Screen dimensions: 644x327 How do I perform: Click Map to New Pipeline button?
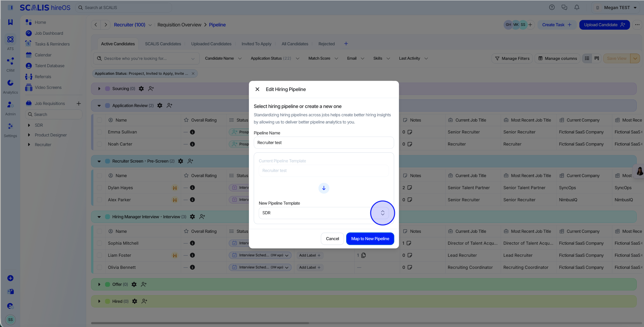coord(370,239)
